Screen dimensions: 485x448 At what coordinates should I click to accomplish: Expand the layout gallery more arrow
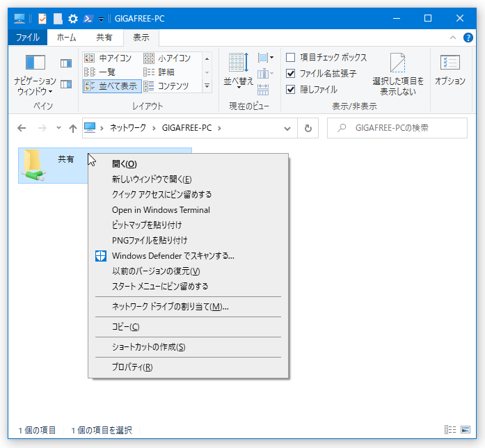pyautogui.click(x=207, y=86)
